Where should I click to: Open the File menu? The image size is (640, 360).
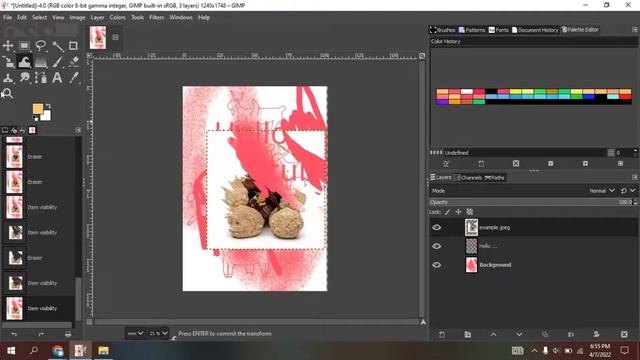click(x=7, y=17)
